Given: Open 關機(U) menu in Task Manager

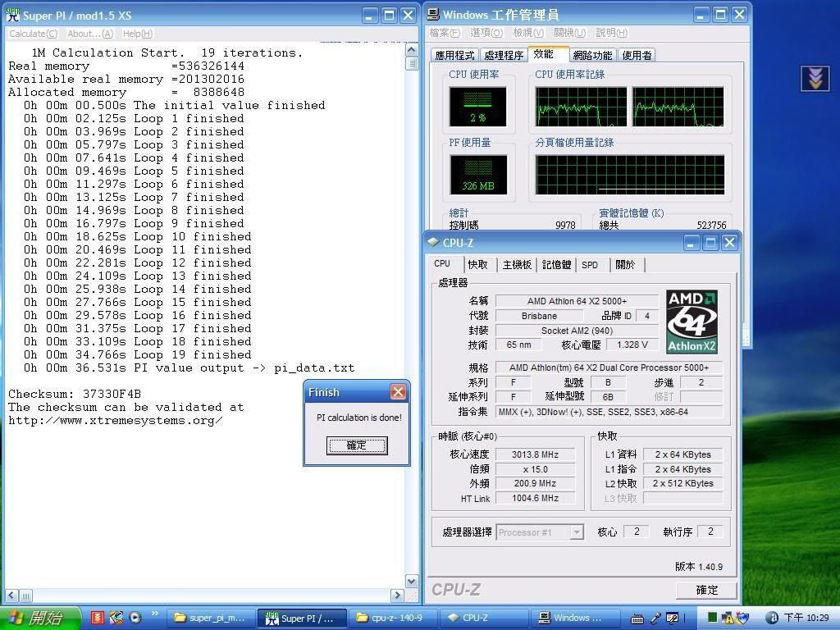Looking at the screenshot, I should pos(570,33).
